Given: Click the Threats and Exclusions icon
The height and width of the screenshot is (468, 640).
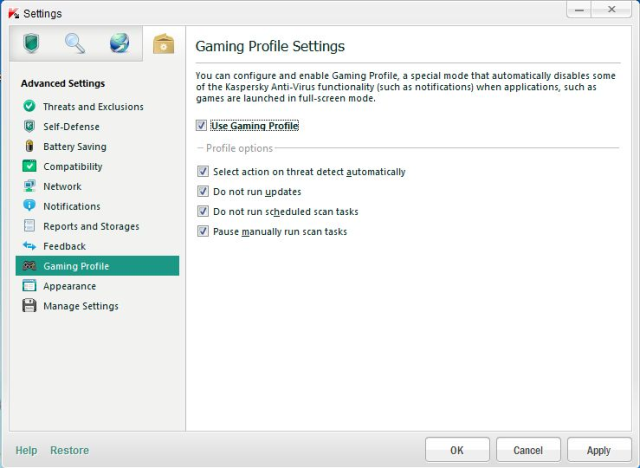Looking at the screenshot, I should (x=29, y=107).
